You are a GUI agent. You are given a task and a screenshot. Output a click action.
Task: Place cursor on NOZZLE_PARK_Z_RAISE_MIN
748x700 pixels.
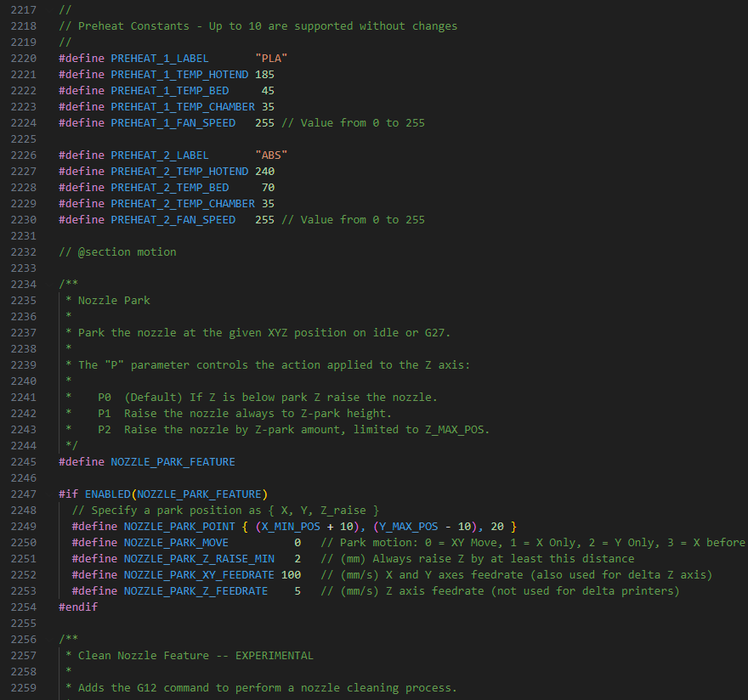tap(199, 559)
